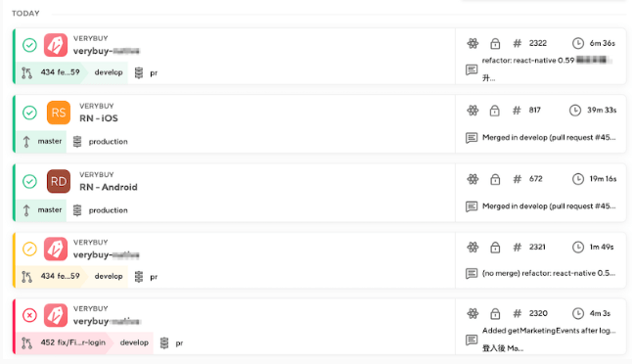Open build number 2320
This screenshot has width=632, height=364.
click(x=538, y=313)
